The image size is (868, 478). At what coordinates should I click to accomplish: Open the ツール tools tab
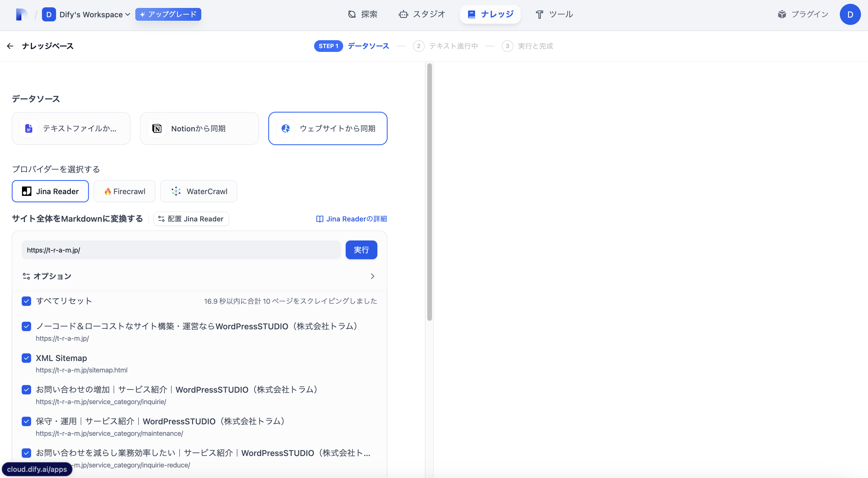pos(554,14)
